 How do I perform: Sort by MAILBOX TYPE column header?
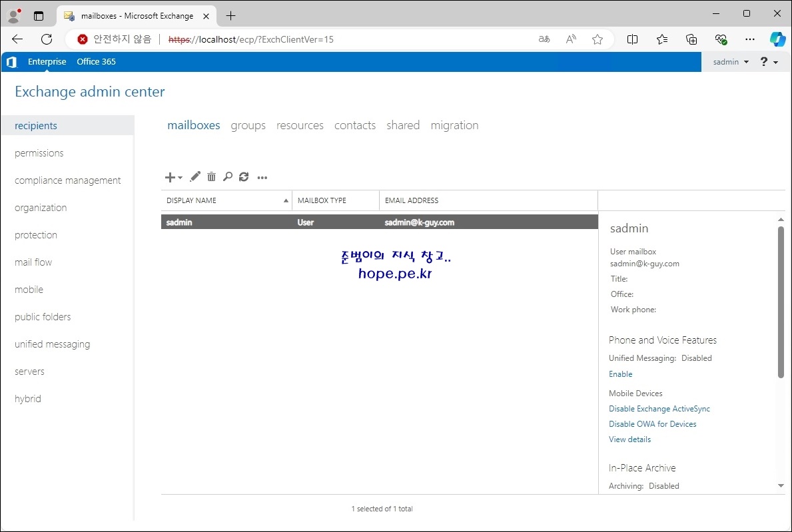[x=336, y=200]
